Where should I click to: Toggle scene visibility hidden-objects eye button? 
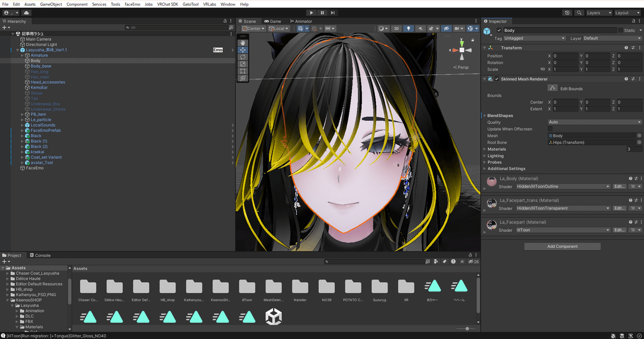pos(447,28)
